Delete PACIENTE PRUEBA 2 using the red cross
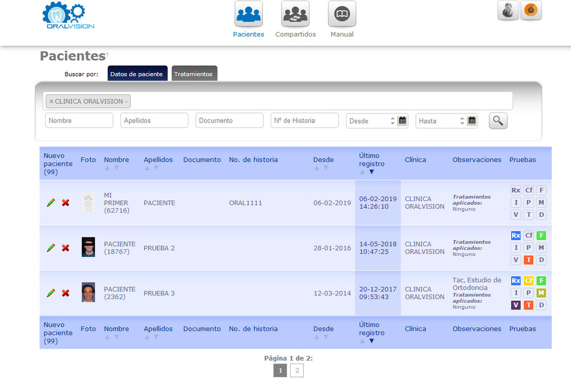Image resolution: width=571 pixels, height=392 pixels. click(x=65, y=248)
